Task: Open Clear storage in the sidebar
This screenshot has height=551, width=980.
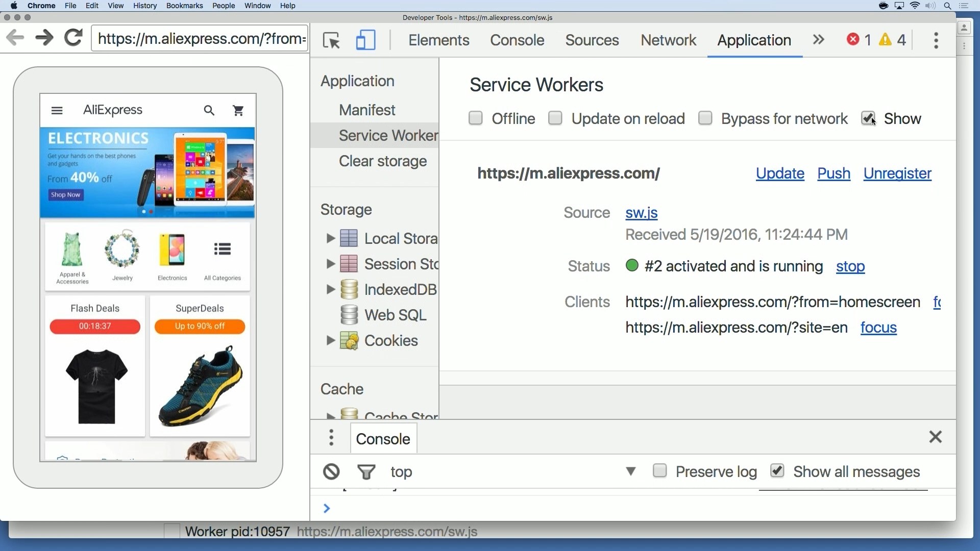Action: click(x=383, y=161)
